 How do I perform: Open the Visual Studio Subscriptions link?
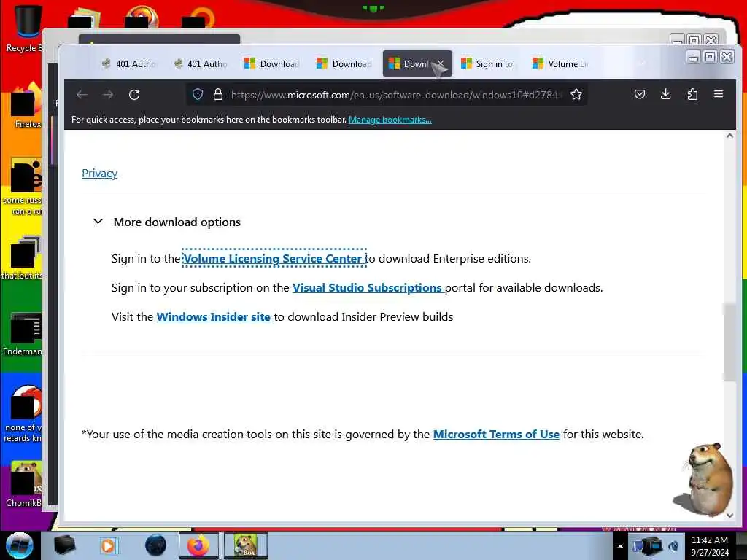point(368,287)
